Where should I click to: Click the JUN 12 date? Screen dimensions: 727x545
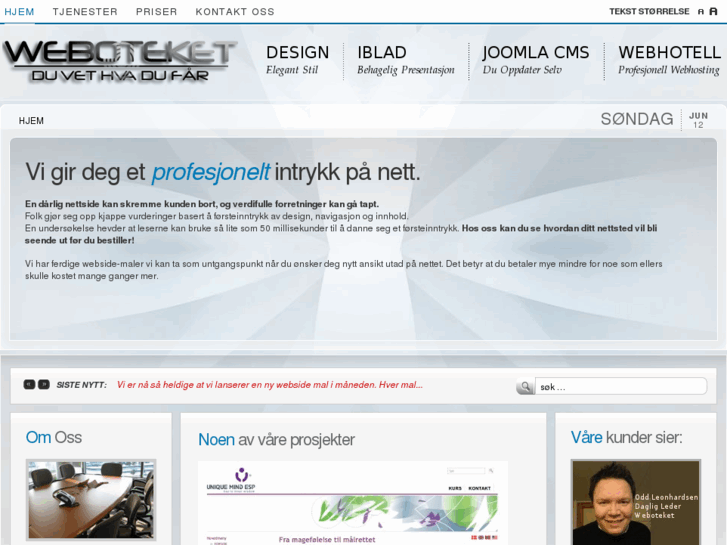(x=698, y=120)
